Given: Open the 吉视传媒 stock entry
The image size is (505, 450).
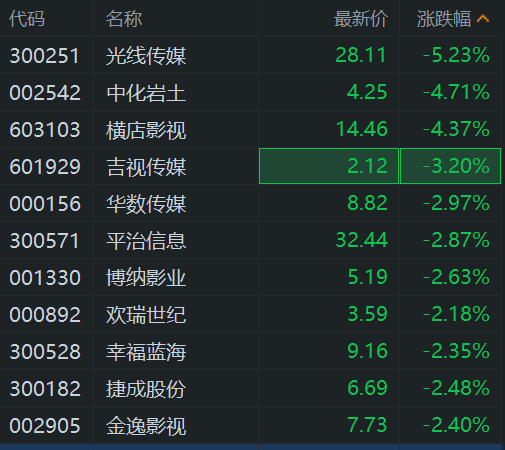Looking at the screenshot, I should point(146,167).
